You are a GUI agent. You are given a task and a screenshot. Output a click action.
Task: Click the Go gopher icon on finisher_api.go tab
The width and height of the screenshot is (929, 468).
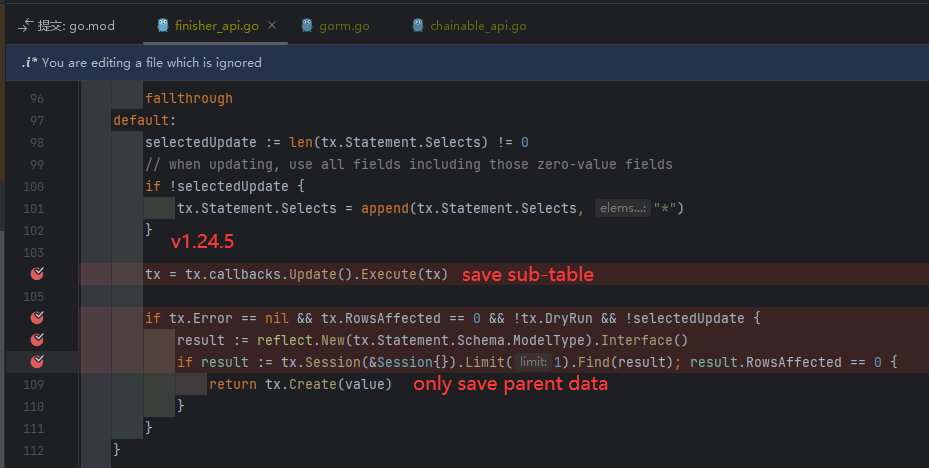tap(162, 25)
